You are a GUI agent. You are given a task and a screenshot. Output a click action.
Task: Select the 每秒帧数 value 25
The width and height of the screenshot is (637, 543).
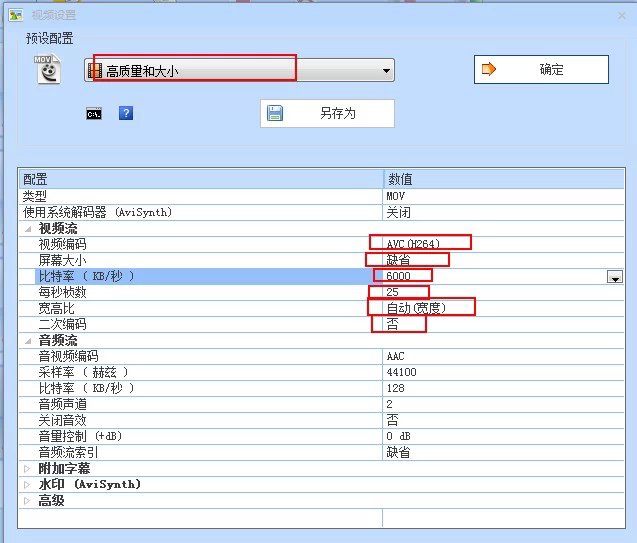393,292
